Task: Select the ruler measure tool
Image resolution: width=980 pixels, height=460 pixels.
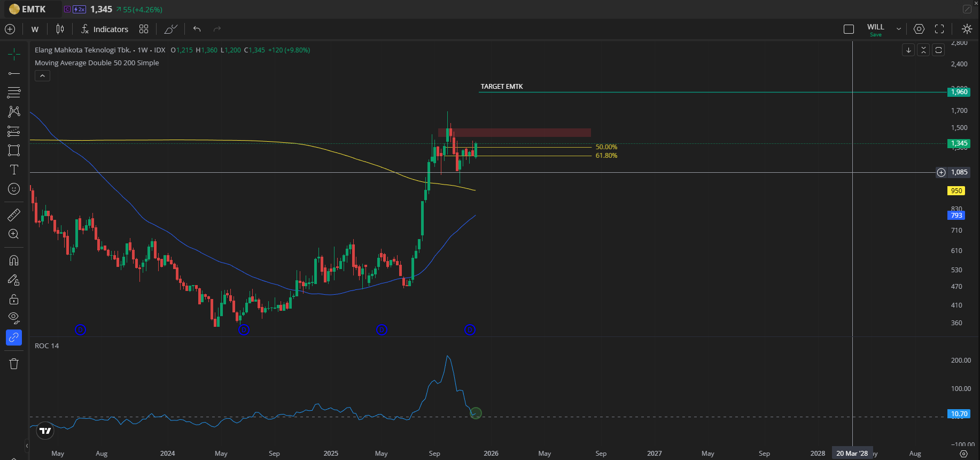Action: coord(14,215)
